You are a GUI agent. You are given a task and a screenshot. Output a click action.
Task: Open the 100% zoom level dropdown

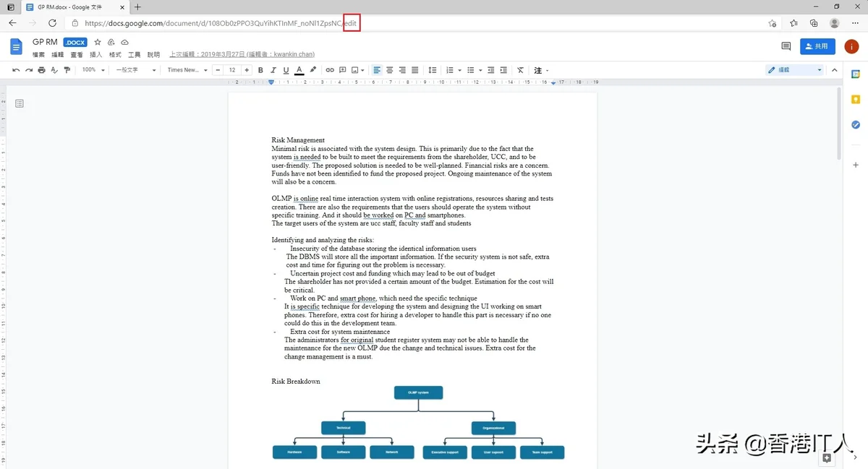(93, 70)
